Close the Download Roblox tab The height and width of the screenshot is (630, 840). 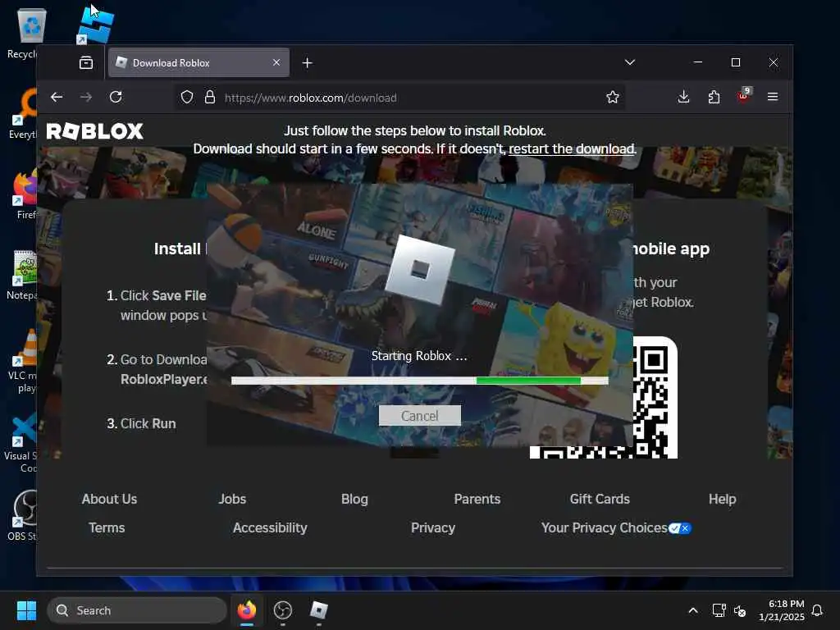point(276,62)
